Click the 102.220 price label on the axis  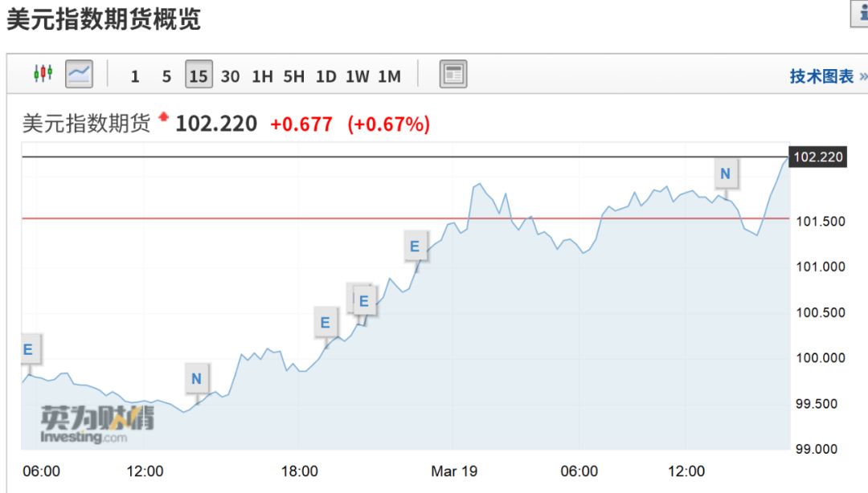pyautogui.click(x=817, y=157)
